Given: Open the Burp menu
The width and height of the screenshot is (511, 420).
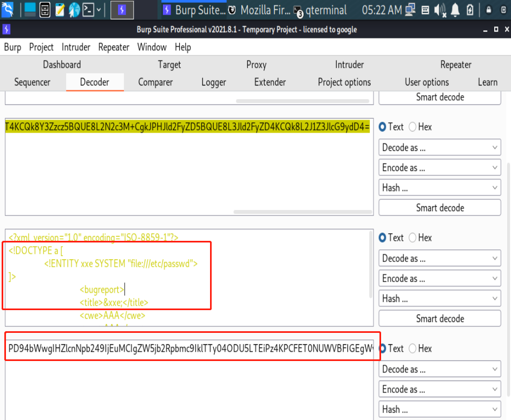Looking at the screenshot, I should 12,47.
